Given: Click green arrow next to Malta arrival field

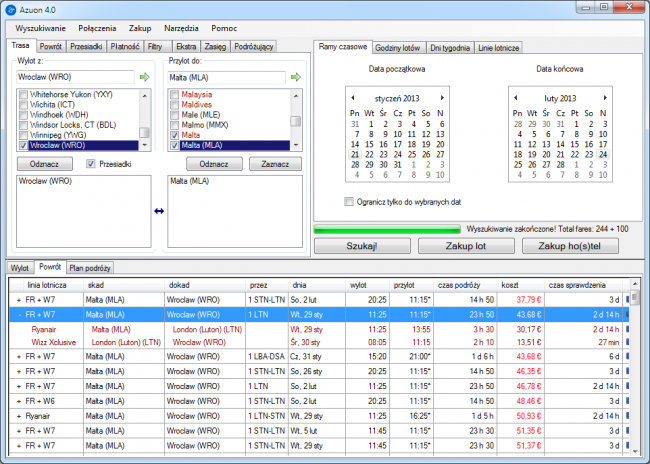Looking at the screenshot, I should 295,77.
